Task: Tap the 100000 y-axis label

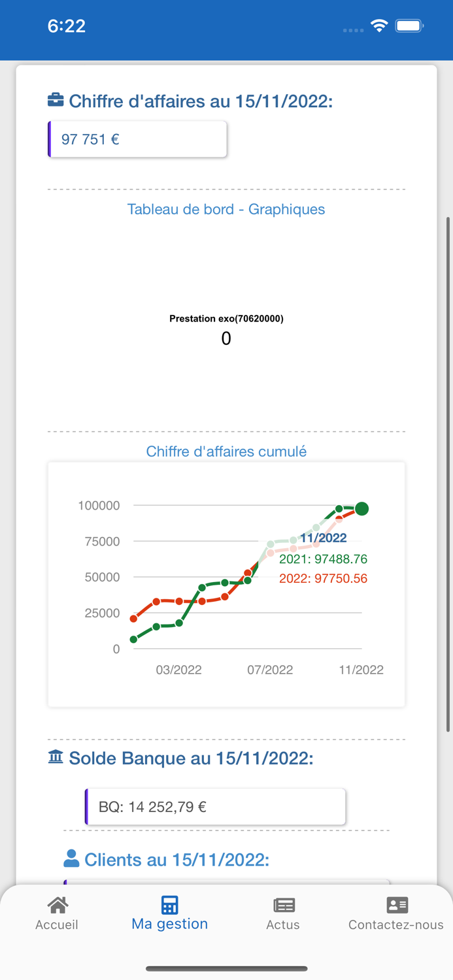Action: pos(99,506)
